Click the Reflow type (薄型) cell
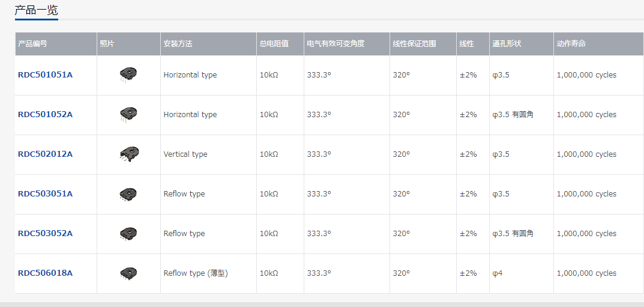 tap(196, 273)
